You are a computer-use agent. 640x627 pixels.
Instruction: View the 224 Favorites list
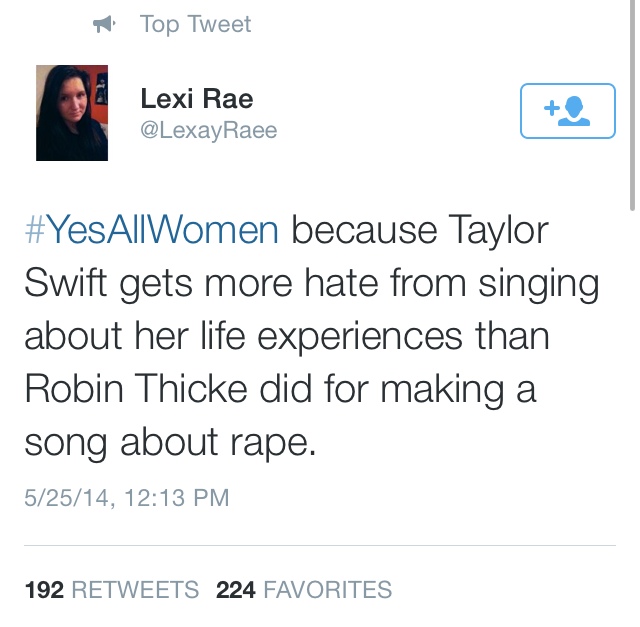303,590
